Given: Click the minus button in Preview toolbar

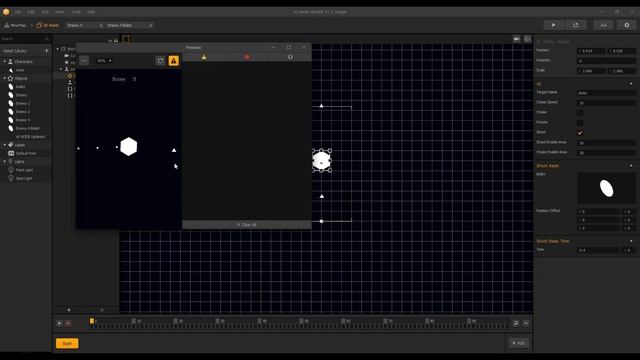Looking at the screenshot, I should point(84,61).
